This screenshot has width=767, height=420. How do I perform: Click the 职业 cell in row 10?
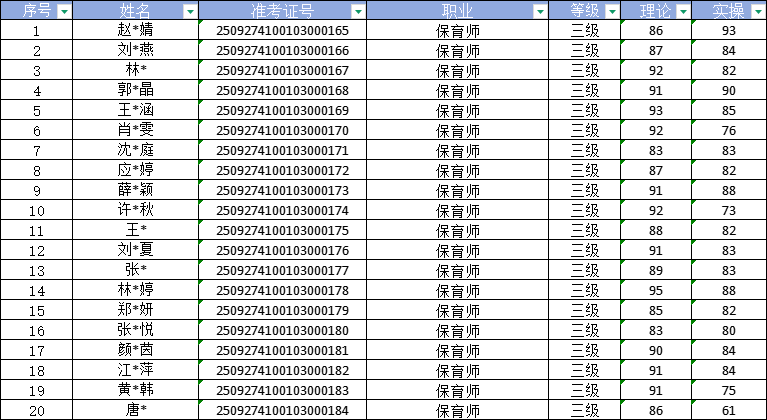458,210
